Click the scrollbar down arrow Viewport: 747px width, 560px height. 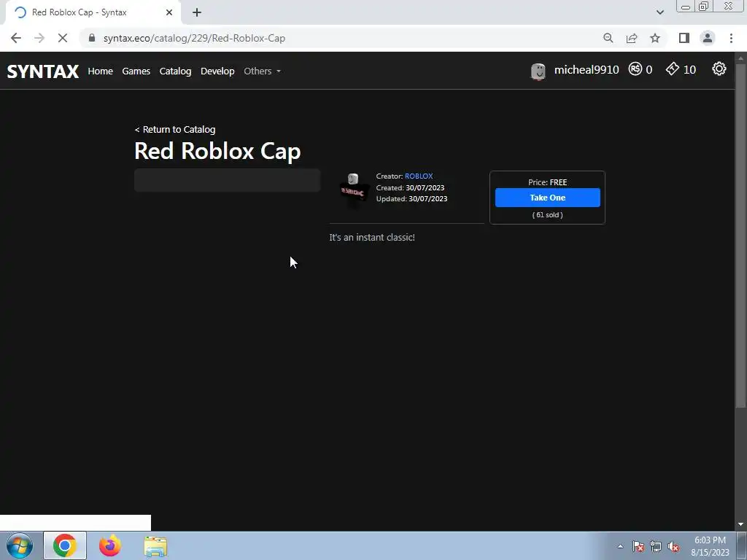tap(740, 524)
